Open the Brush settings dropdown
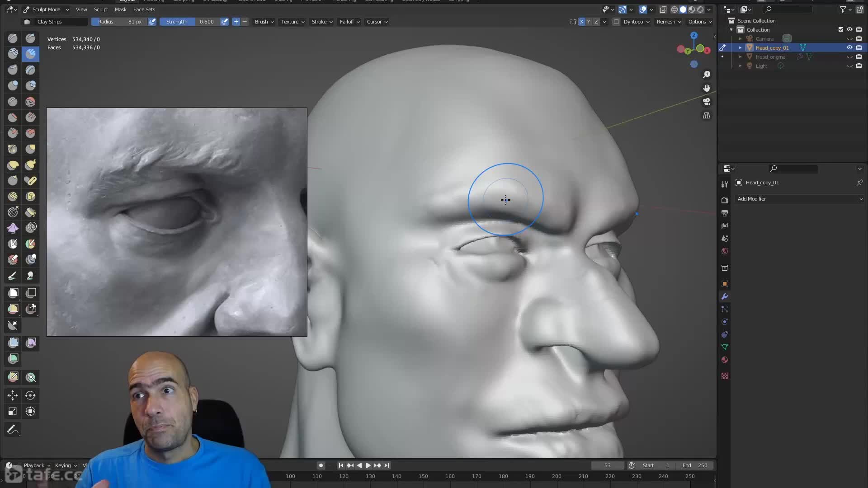Viewport: 868px width, 488px height. (x=264, y=22)
